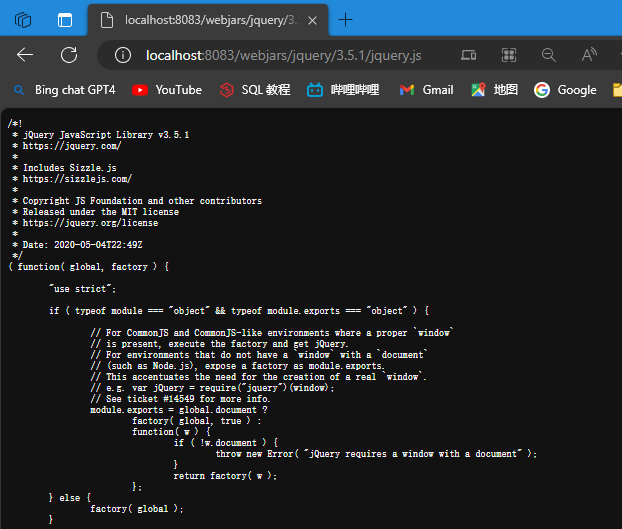
Task: Click 'Copyright JS Foundation and other contributors' line
Action: pos(142,201)
